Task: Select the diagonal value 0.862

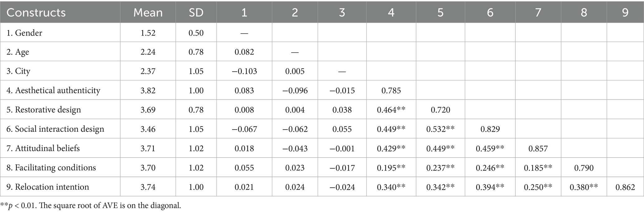Action: (625, 187)
